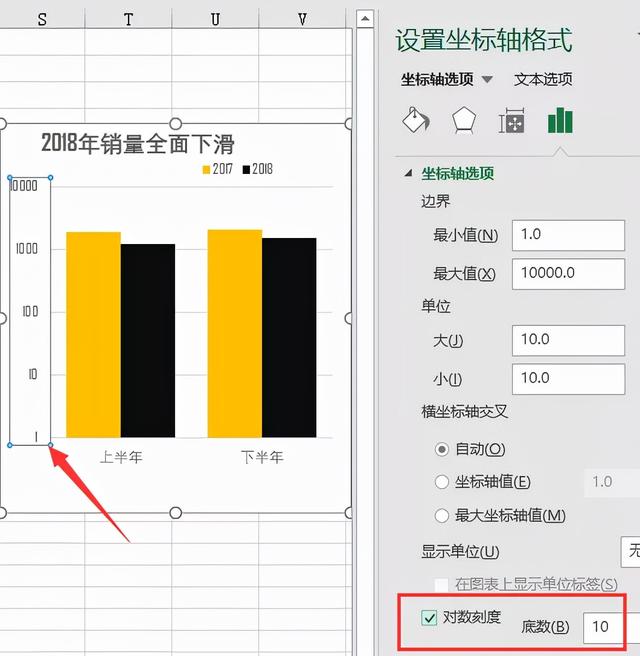Click chart bottom-center resize handle
Screen dimensions: 640x656
point(176,513)
